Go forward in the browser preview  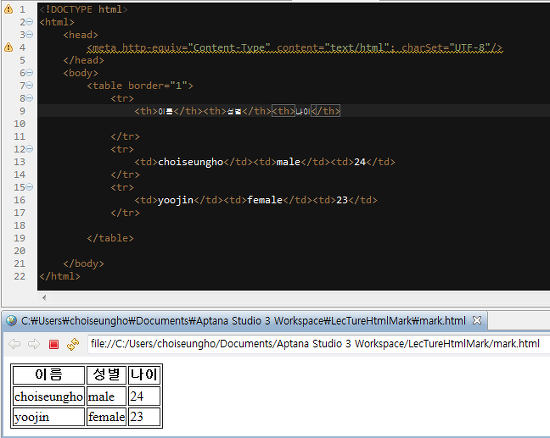point(34,344)
